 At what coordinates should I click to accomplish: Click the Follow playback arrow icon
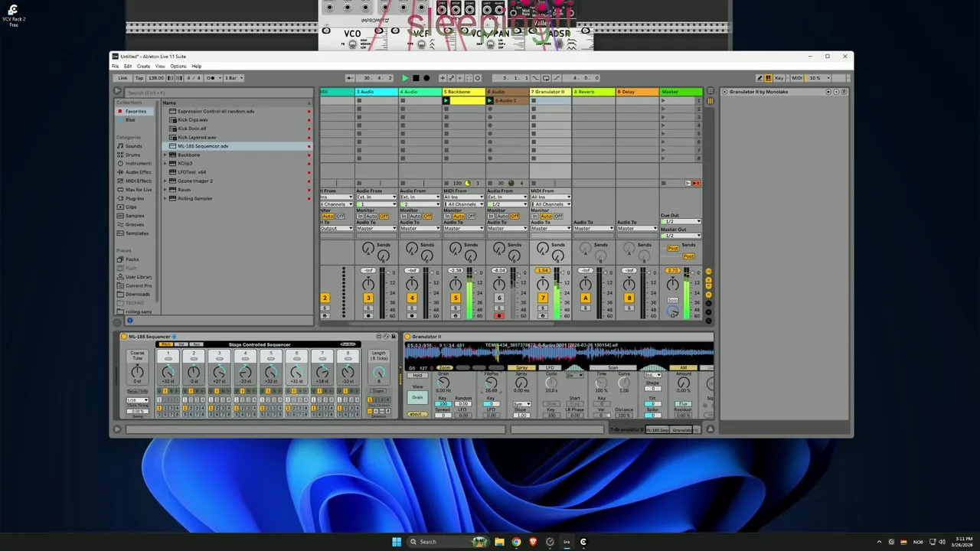[x=349, y=78]
